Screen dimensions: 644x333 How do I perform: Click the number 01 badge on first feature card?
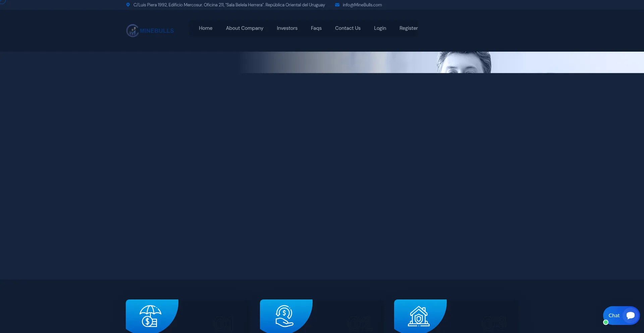pos(223,323)
